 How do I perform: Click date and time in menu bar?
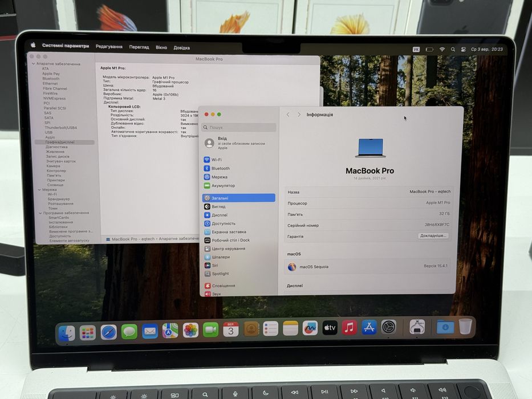pyautogui.click(x=487, y=49)
